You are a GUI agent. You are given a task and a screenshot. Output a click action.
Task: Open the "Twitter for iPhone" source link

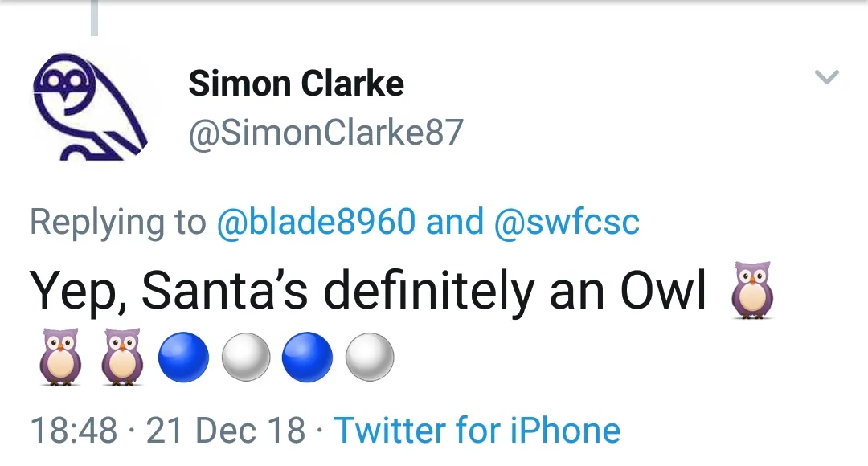(477, 431)
